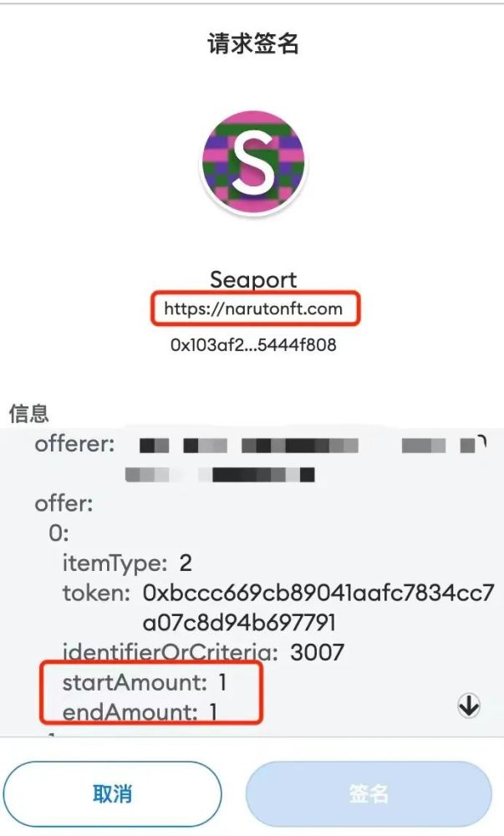Select the 0: index entry under offer

(59, 533)
